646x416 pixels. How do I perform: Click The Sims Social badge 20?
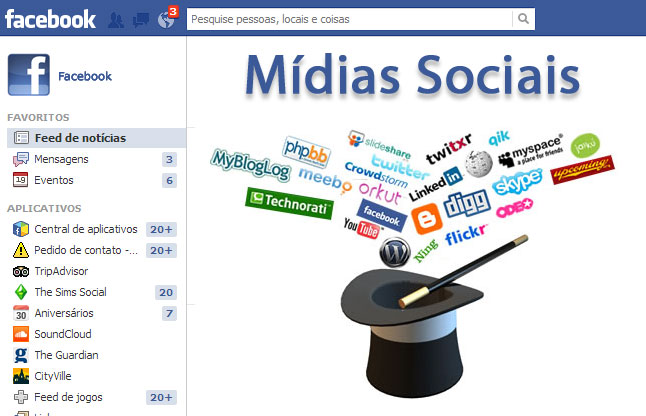pos(166,292)
